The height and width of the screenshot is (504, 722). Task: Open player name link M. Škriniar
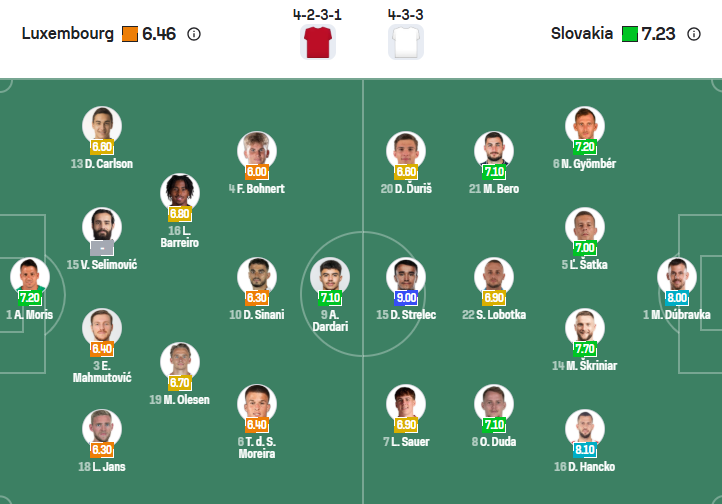click(x=584, y=366)
